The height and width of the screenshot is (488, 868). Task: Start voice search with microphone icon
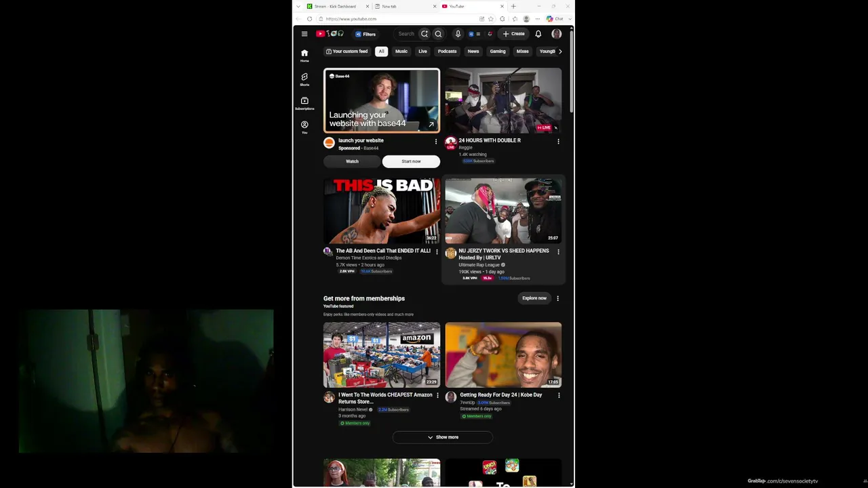coord(458,34)
